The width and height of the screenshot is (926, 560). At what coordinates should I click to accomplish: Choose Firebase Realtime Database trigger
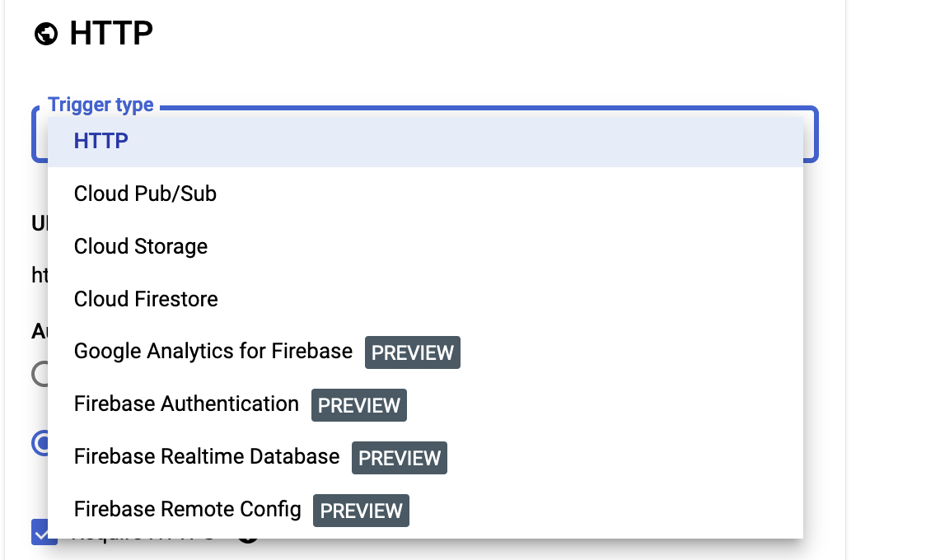[425, 457]
